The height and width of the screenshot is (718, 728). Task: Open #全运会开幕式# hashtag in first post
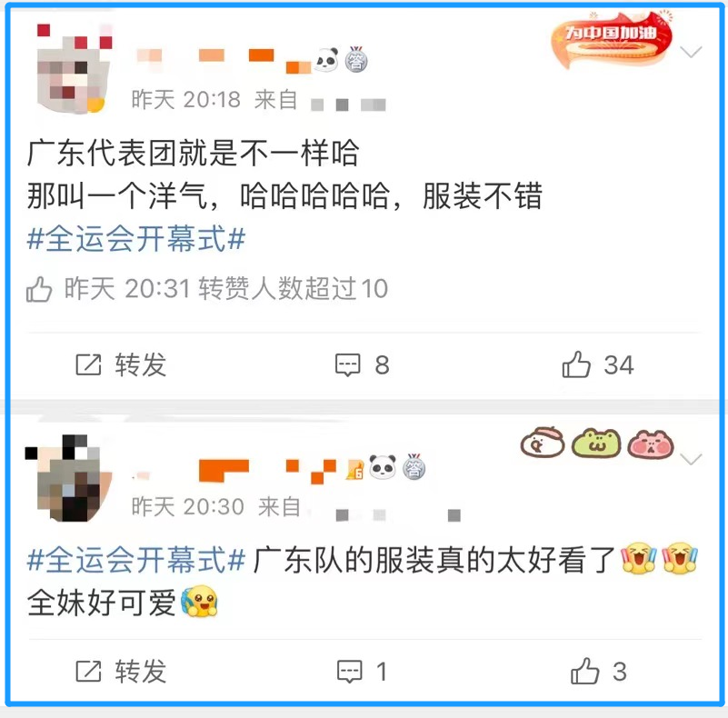tap(136, 239)
